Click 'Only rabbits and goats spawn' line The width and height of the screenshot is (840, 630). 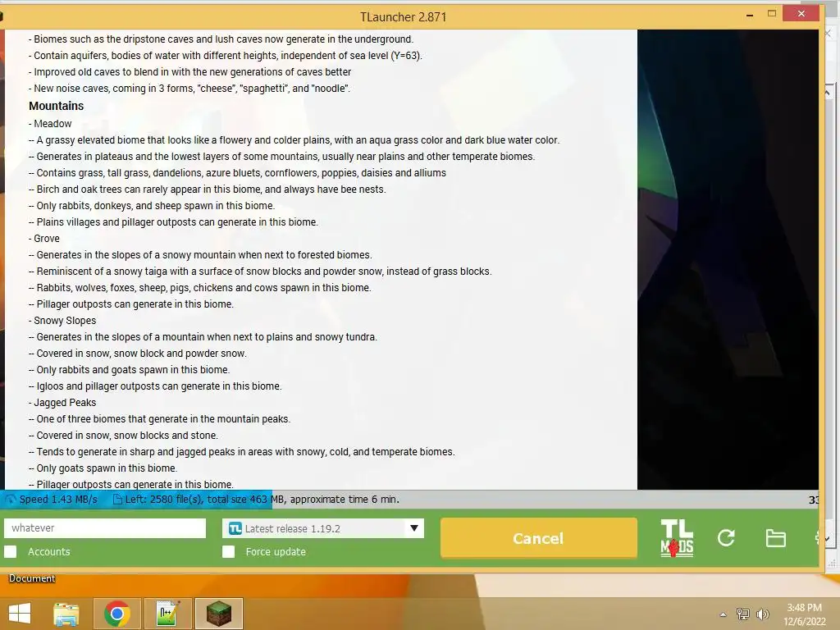tap(129, 370)
